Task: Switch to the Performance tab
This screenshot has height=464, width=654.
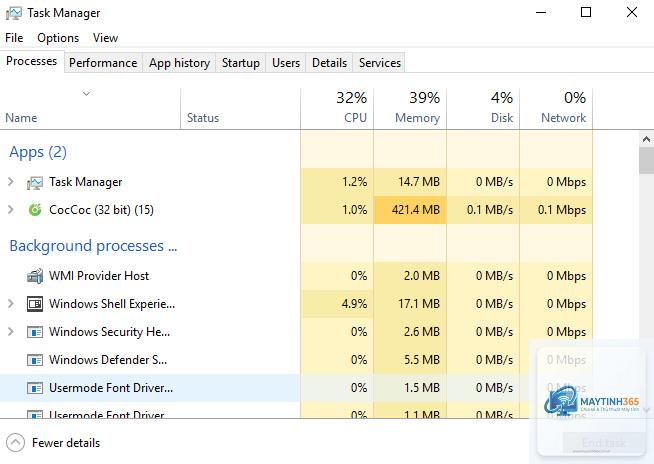Action: tap(103, 63)
